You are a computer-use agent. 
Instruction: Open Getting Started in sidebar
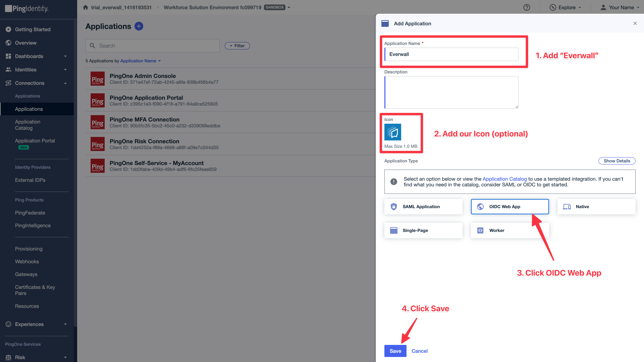tap(33, 29)
